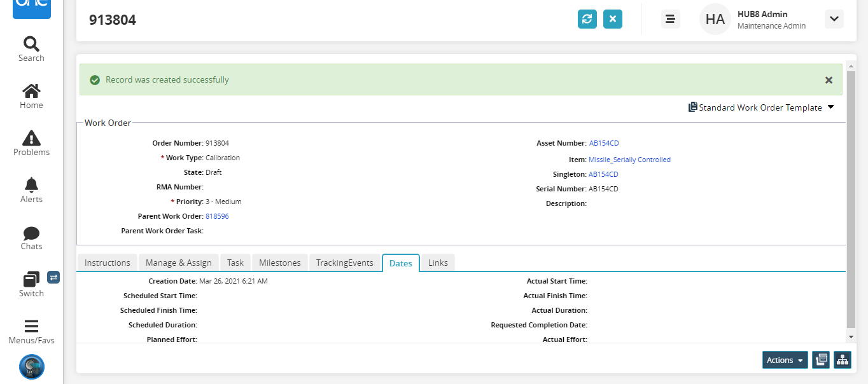Viewport: 868px width, 384px height.
Task: Open Menus/Favs hamburger icon
Action: point(31,331)
